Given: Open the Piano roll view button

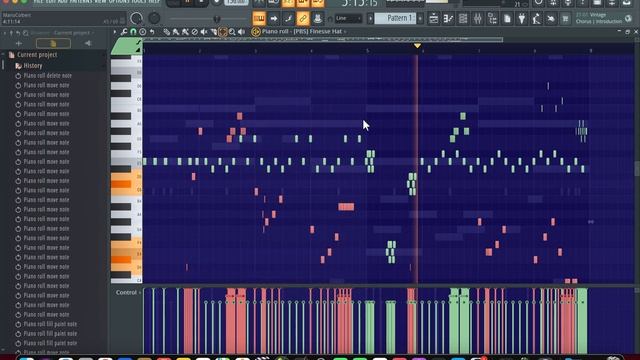Looking at the screenshot, I should (x=448, y=18).
